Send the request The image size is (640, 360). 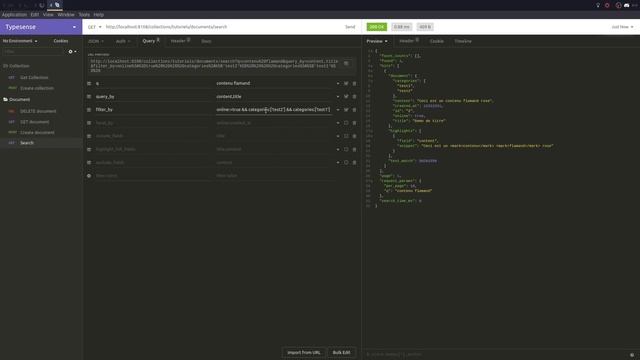coord(350,27)
